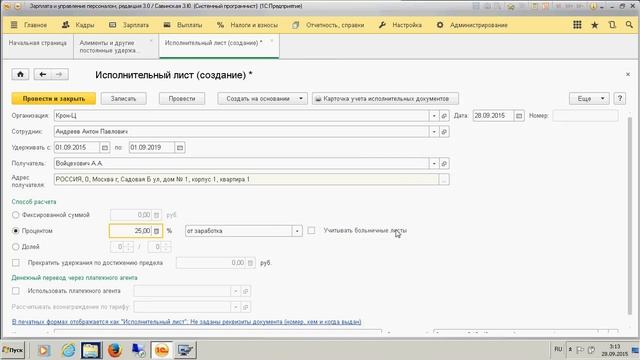The width and height of the screenshot is (640, 360).
Task: Expand the Сотрудник dropdown
Action: point(434,131)
